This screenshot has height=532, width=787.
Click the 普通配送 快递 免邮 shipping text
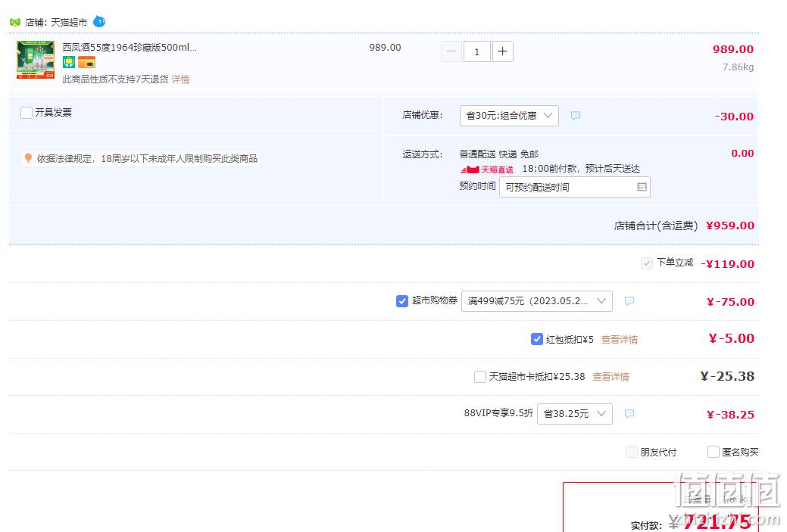click(x=498, y=154)
